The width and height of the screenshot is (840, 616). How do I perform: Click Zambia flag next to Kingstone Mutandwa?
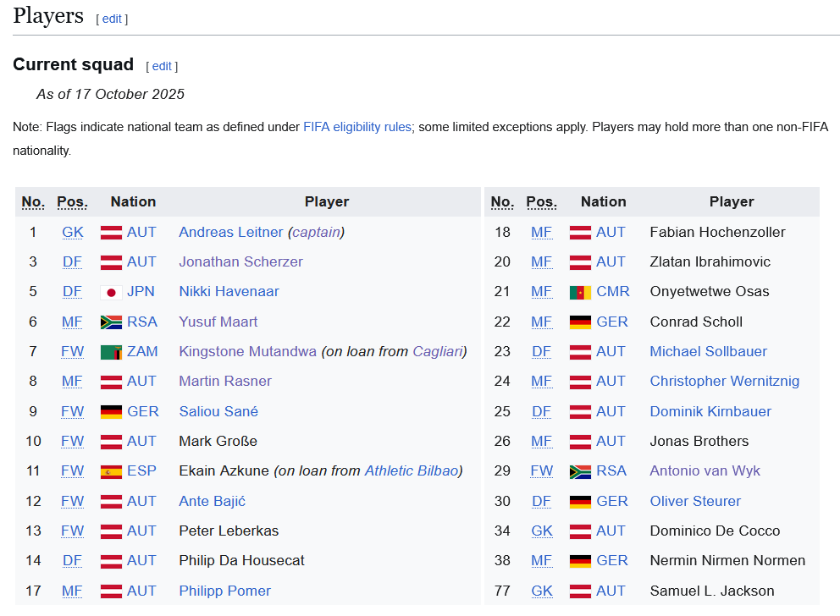tap(111, 352)
